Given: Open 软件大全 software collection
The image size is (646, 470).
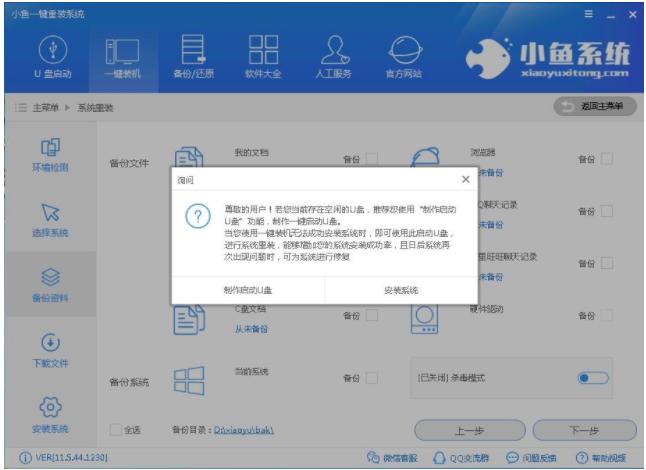Looking at the screenshot, I should (x=263, y=57).
